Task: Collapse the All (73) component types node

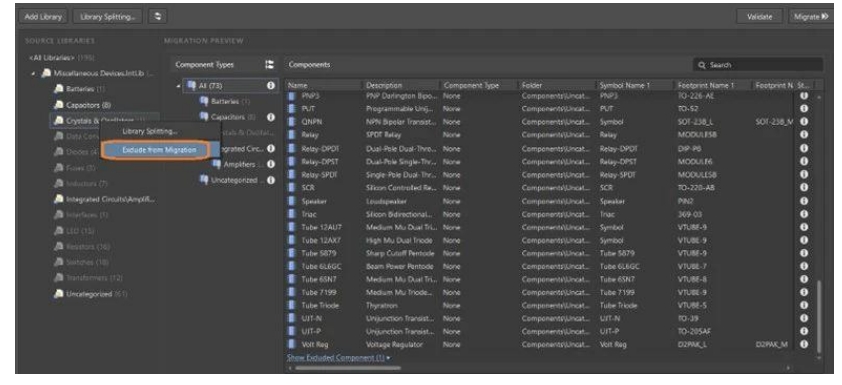Action: tap(179, 85)
